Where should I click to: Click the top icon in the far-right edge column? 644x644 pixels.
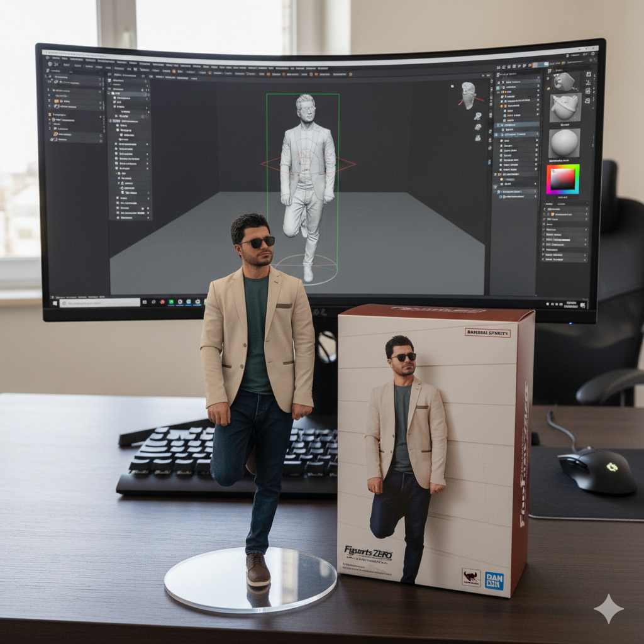588,74
